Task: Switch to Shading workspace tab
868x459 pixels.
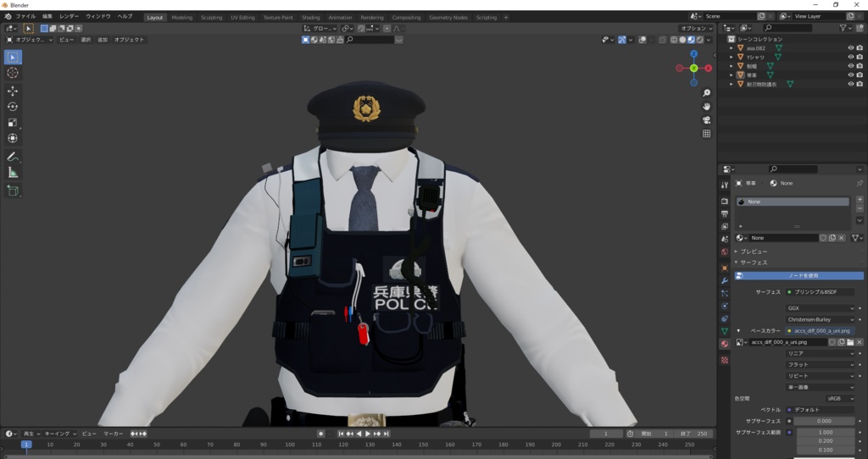Action: 310,18
